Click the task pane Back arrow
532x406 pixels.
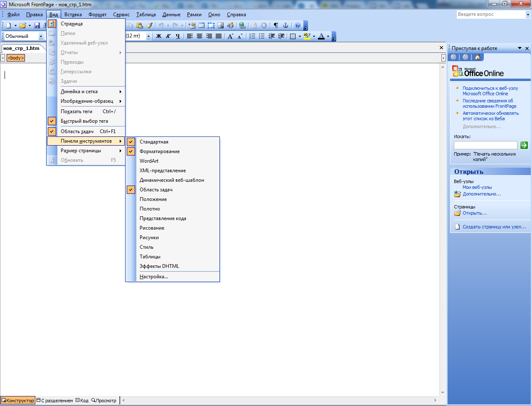[453, 57]
